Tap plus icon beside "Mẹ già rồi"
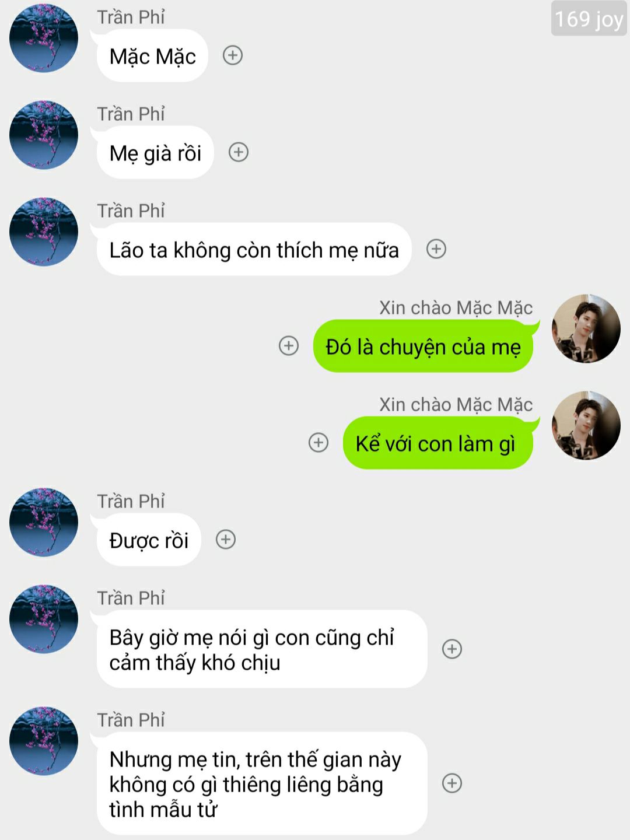This screenshot has width=630, height=840. pyautogui.click(x=239, y=152)
